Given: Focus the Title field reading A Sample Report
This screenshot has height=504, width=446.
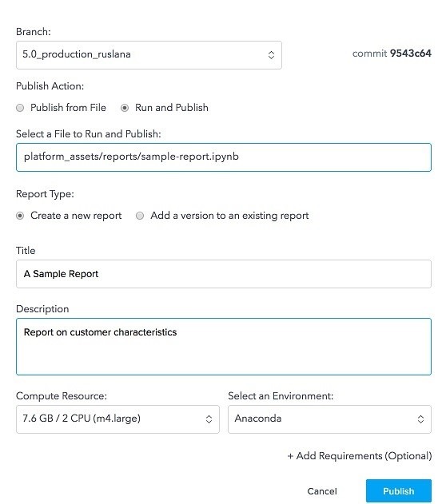Looking at the screenshot, I should (x=224, y=274).
